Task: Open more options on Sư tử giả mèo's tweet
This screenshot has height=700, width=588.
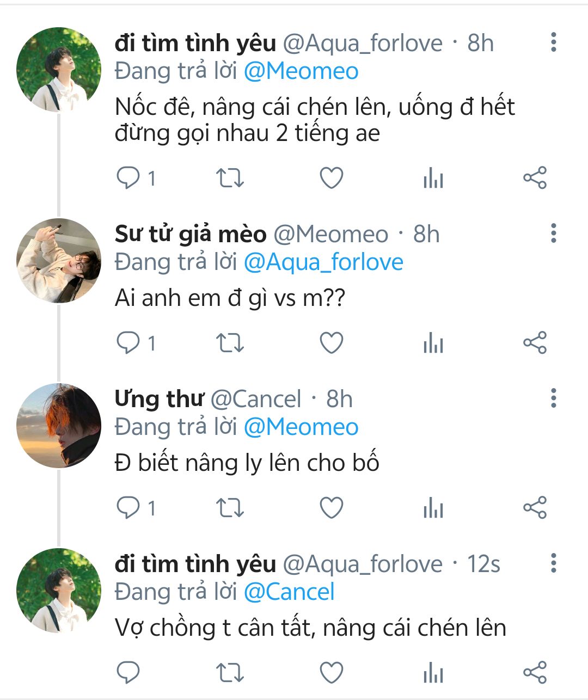Action: click(x=553, y=234)
